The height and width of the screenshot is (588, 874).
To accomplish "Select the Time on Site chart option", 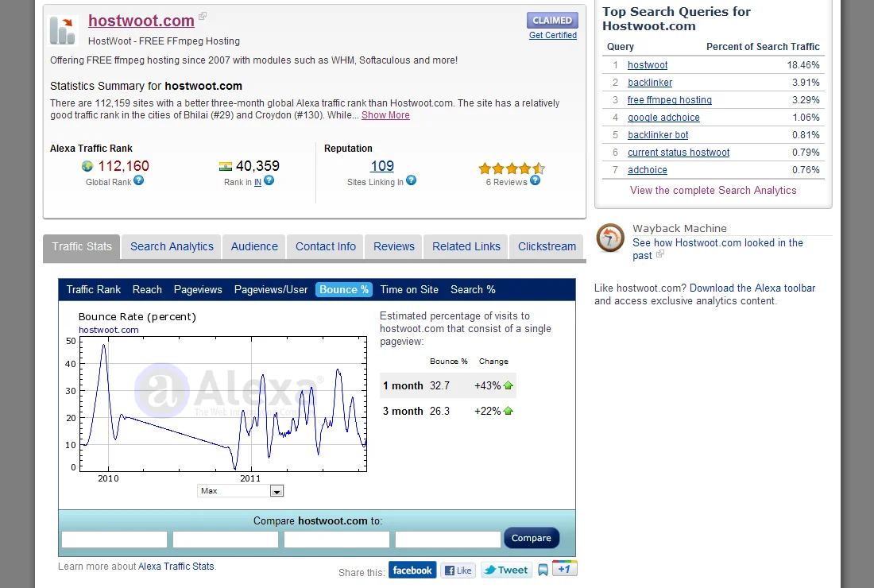I will click(x=409, y=289).
